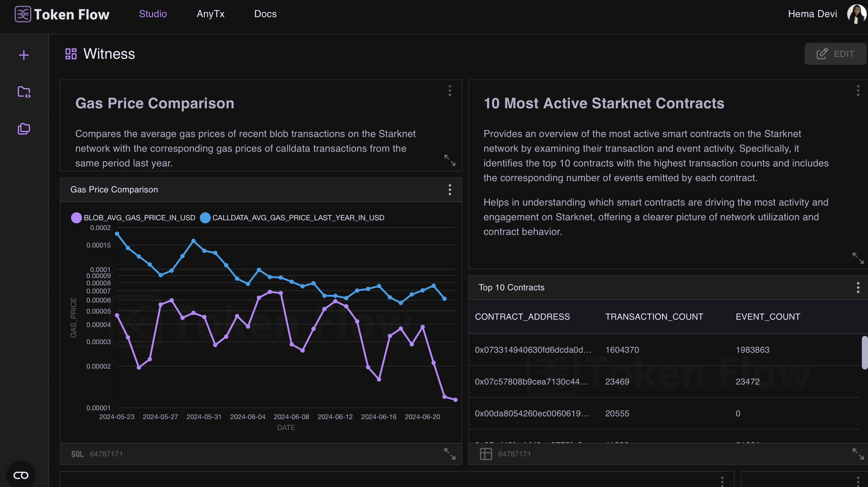Select contract address 0x00da8054260ec0060619…

coord(532,413)
